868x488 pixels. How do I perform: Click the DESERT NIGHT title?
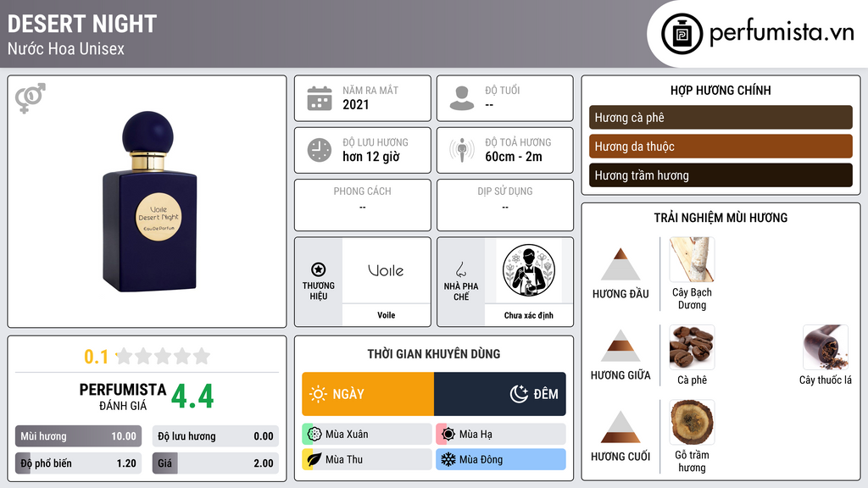82,24
